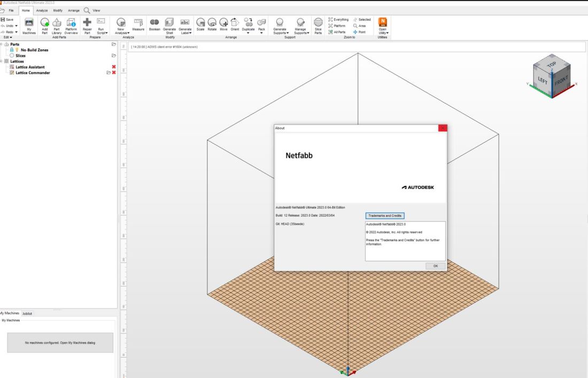Click the folder icon on the Parts row
The height and width of the screenshot is (378, 588).
114,44
